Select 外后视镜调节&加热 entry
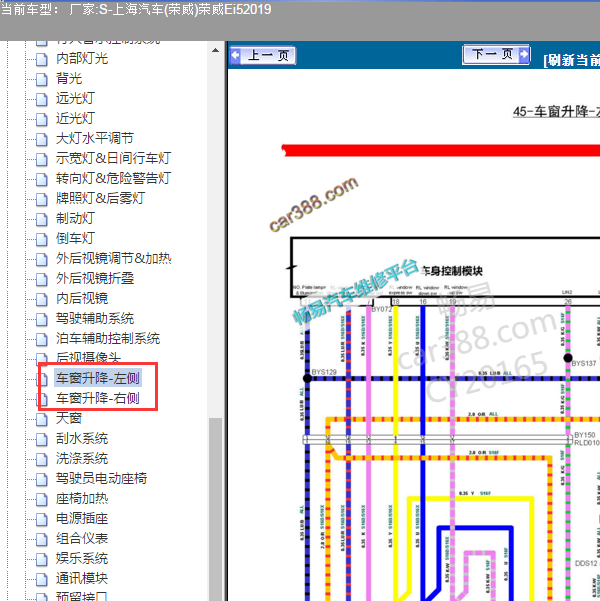 [113, 258]
